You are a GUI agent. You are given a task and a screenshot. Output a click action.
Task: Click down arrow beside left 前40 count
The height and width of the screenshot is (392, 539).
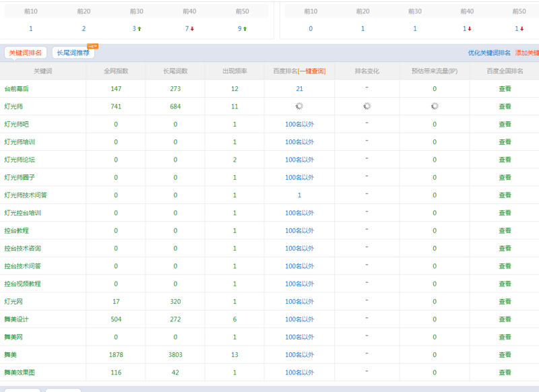tap(192, 29)
